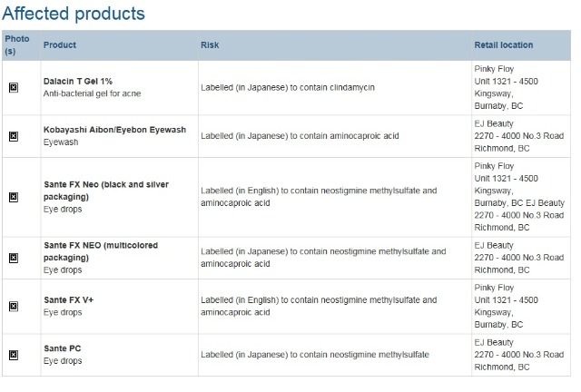
Task: Click the Sante FX V+ product name
Action: tap(69, 299)
